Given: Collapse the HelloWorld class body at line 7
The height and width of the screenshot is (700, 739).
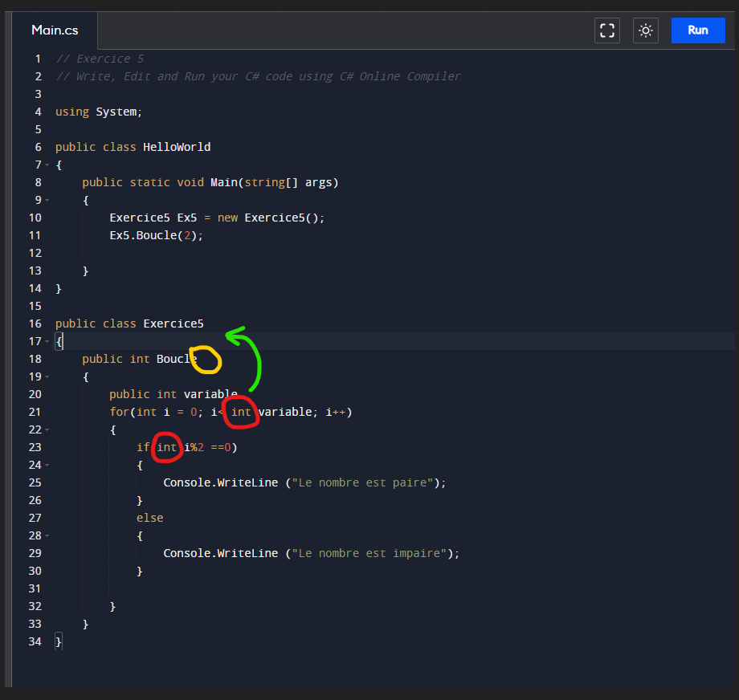Looking at the screenshot, I should tap(47, 165).
